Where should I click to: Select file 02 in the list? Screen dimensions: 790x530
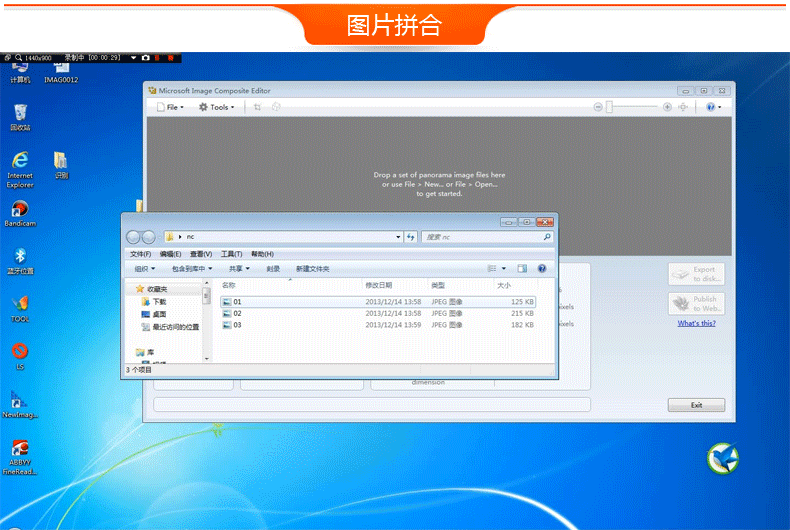(378, 313)
